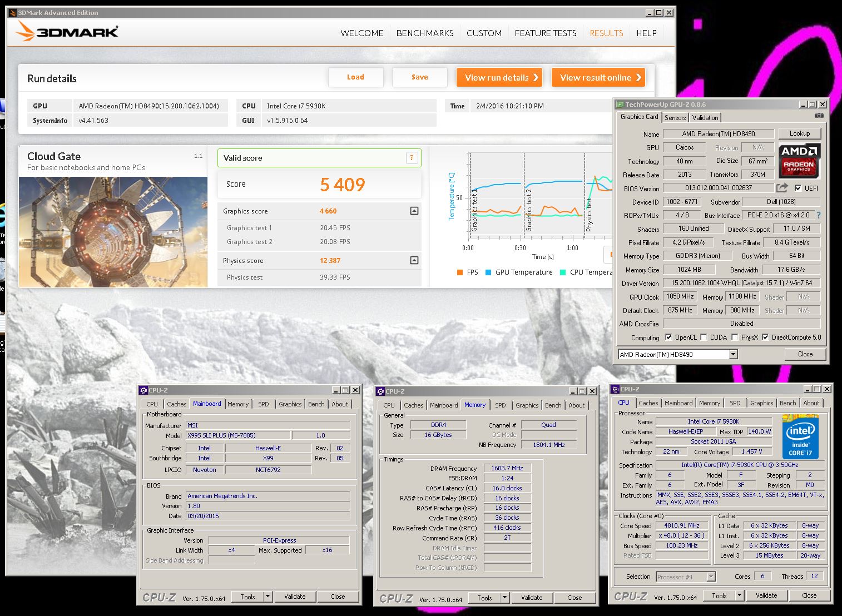
Task: Click the GPU-Z title bar icon
Action: point(620,105)
